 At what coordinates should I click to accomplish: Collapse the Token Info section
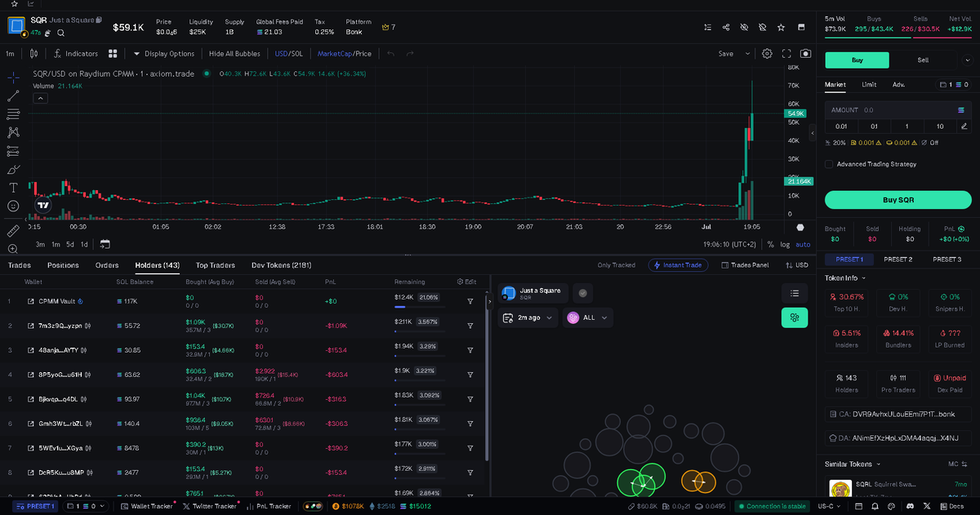point(846,277)
